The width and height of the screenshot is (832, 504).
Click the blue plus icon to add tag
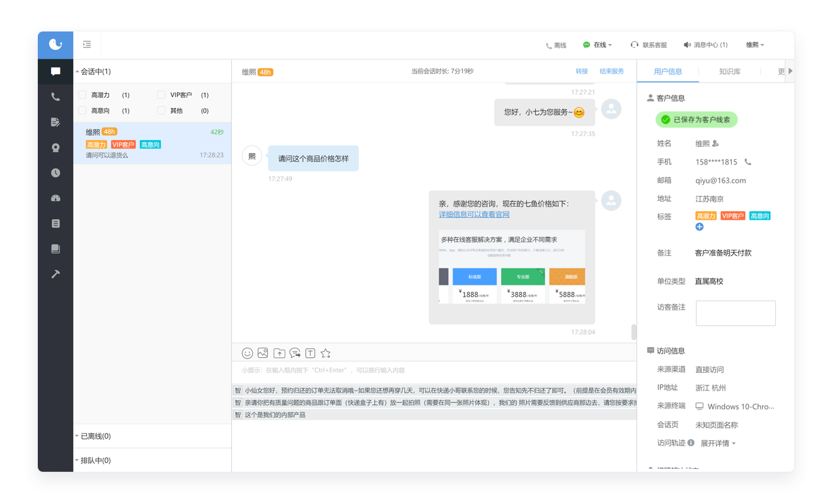[699, 227]
